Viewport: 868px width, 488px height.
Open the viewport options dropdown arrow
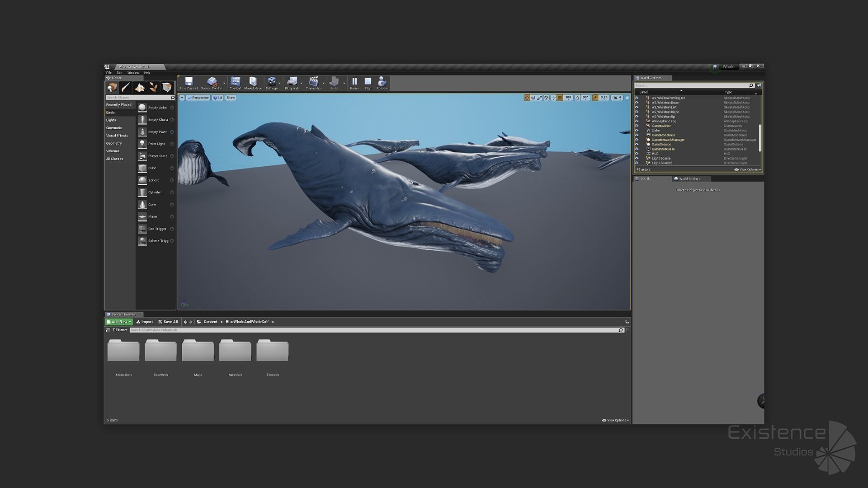pos(182,98)
